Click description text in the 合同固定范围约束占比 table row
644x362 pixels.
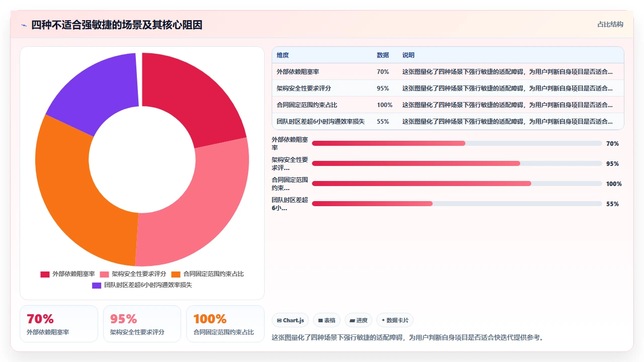point(508,105)
